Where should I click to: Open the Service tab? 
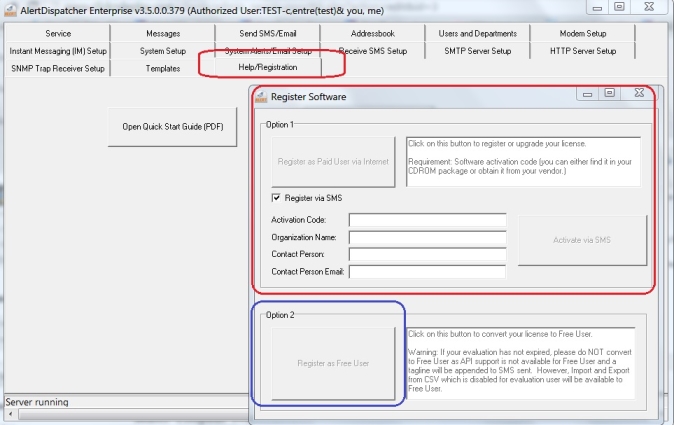pos(58,33)
